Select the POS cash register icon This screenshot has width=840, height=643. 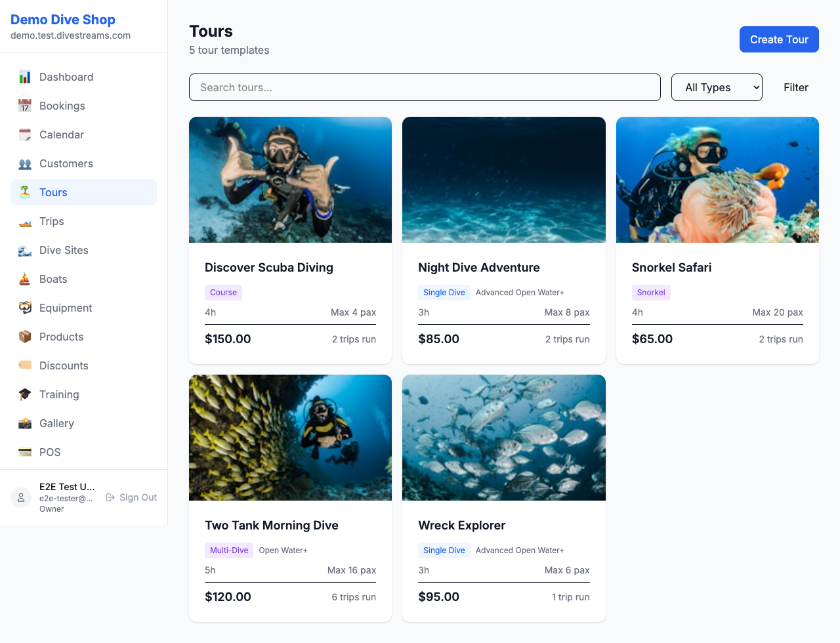[24, 452]
